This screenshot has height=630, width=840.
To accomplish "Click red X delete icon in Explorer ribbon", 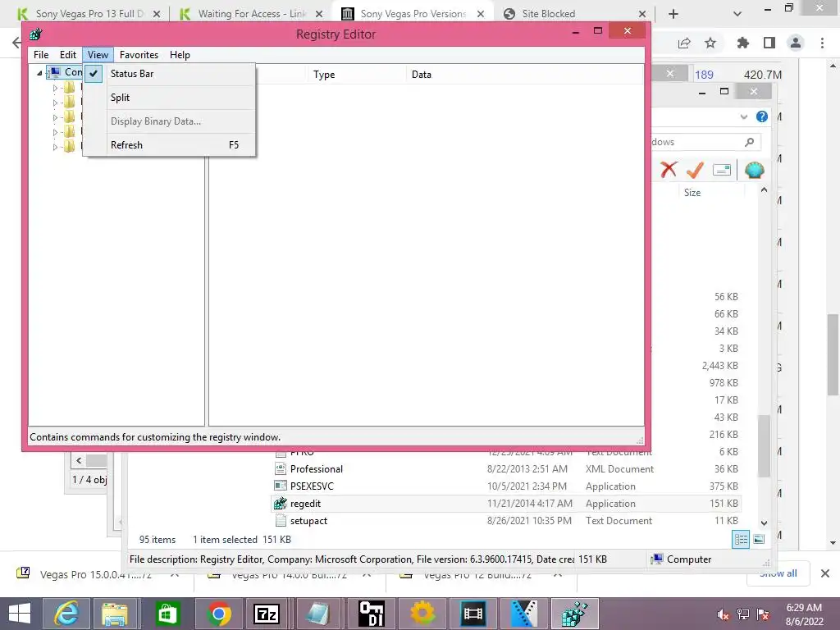I will pyautogui.click(x=669, y=170).
